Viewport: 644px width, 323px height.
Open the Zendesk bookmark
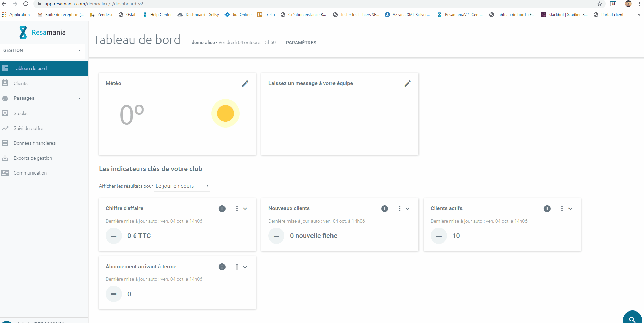point(101,15)
